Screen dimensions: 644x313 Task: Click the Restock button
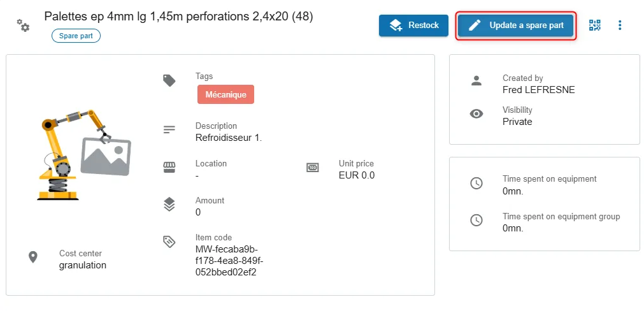(413, 25)
